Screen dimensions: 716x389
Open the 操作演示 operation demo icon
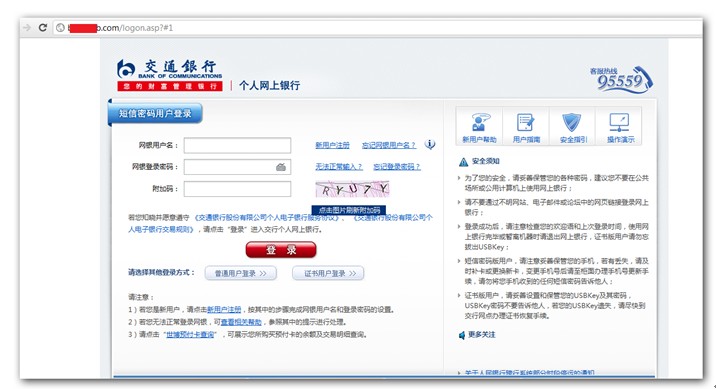pos(620,126)
